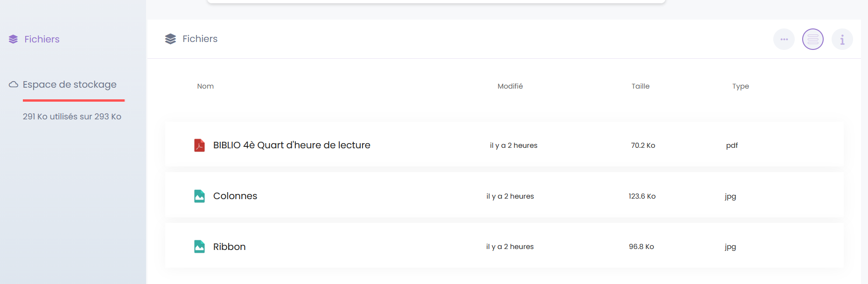The image size is (868, 284).
Task: Sort files by the Type column
Action: pyautogui.click(x=741, y=86)
